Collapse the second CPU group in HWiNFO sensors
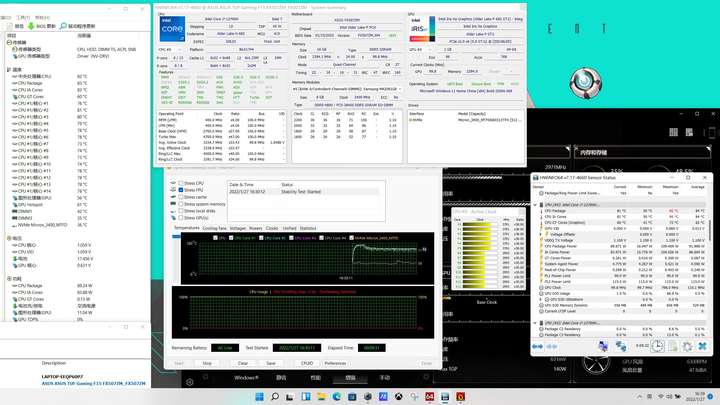Screen dimensions: 720x405 pyautogui.click(x=535, y=323)
